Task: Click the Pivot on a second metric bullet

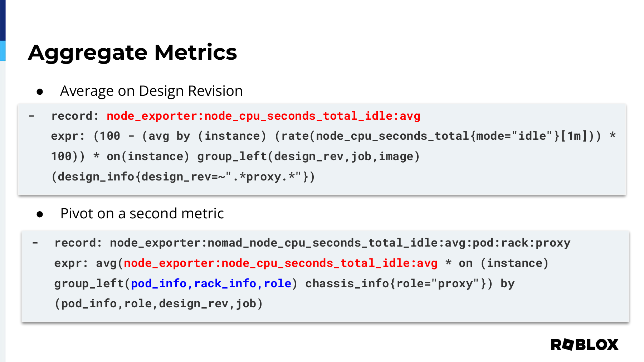Action: [x=142, y=213]
